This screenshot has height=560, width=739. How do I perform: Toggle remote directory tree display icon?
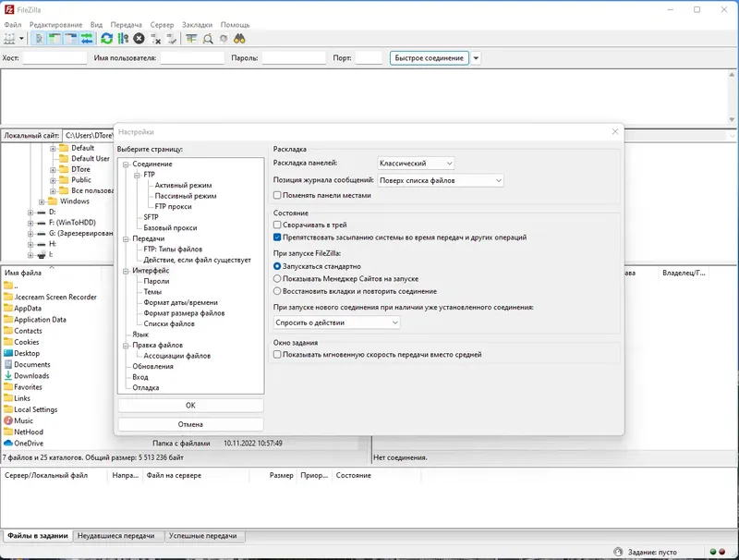[x=71, y=39]
